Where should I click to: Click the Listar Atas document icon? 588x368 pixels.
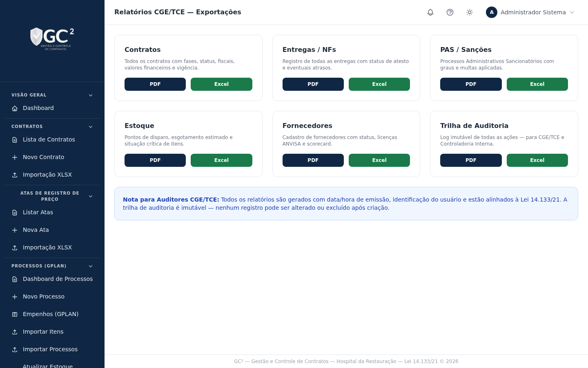(15, 213)
